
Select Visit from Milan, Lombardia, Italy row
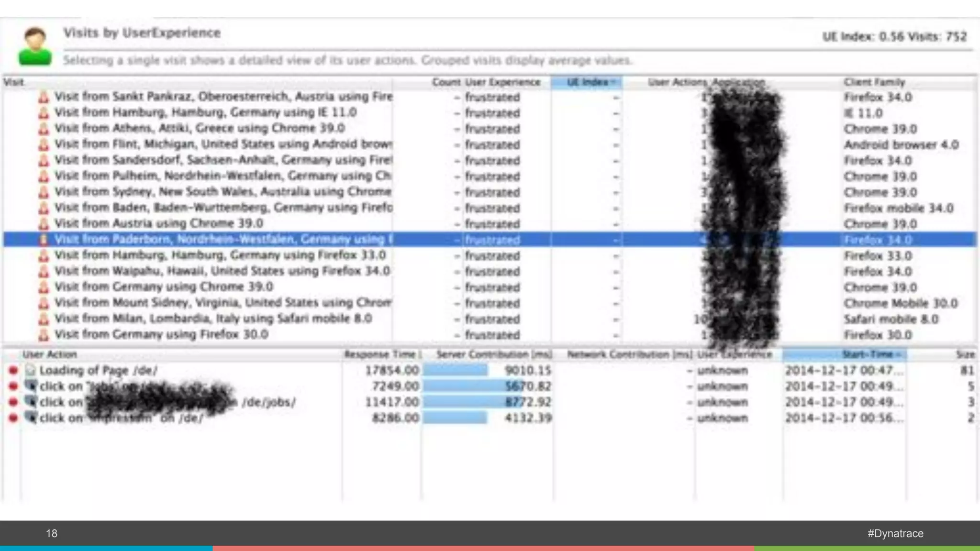490,319
